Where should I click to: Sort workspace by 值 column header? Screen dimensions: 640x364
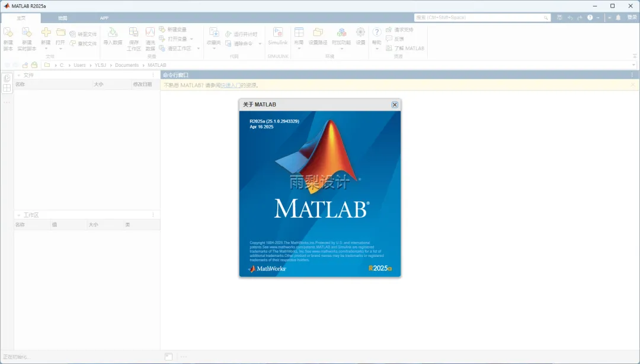click(69, 224)
